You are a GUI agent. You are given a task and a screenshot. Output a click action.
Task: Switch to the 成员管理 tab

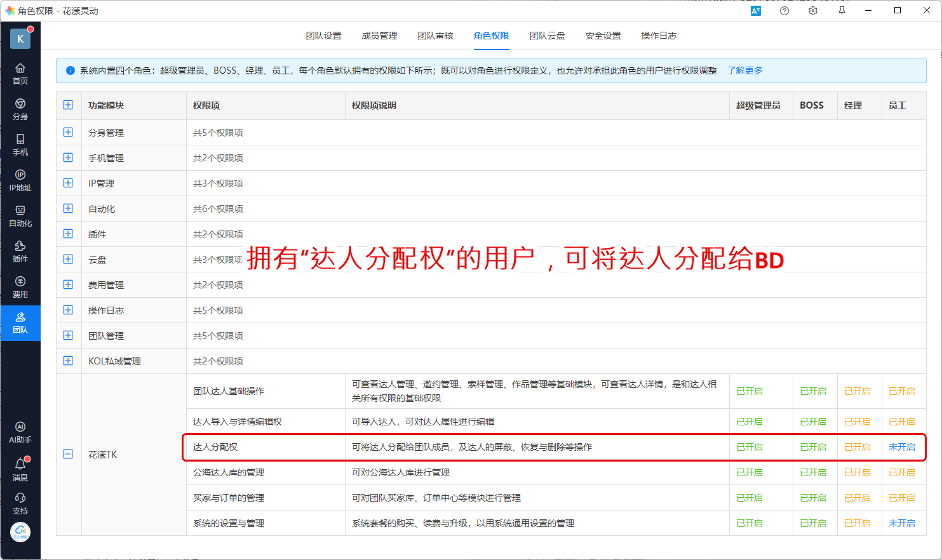click(x=379, y=36)
